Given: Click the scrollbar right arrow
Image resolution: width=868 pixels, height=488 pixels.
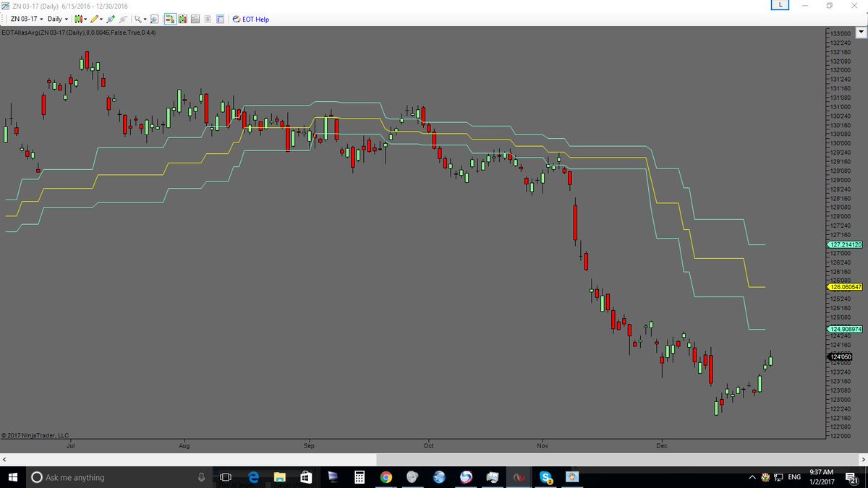Looking at the screenshot, I should click(862, 460).
